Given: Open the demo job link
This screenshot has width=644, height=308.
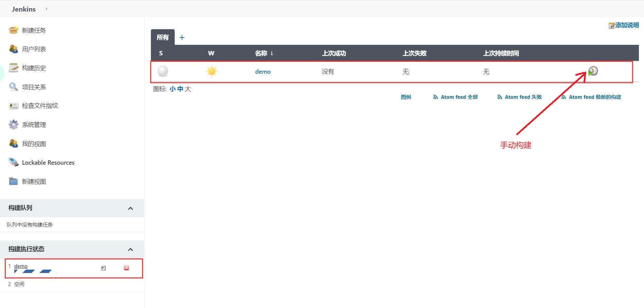Looking at the screenshot, I should click(x=263, y=72).
